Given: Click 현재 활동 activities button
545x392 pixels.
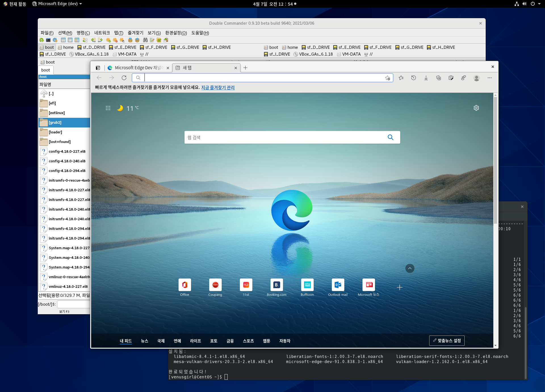Looking at the screenshot, I should [15, 4].
